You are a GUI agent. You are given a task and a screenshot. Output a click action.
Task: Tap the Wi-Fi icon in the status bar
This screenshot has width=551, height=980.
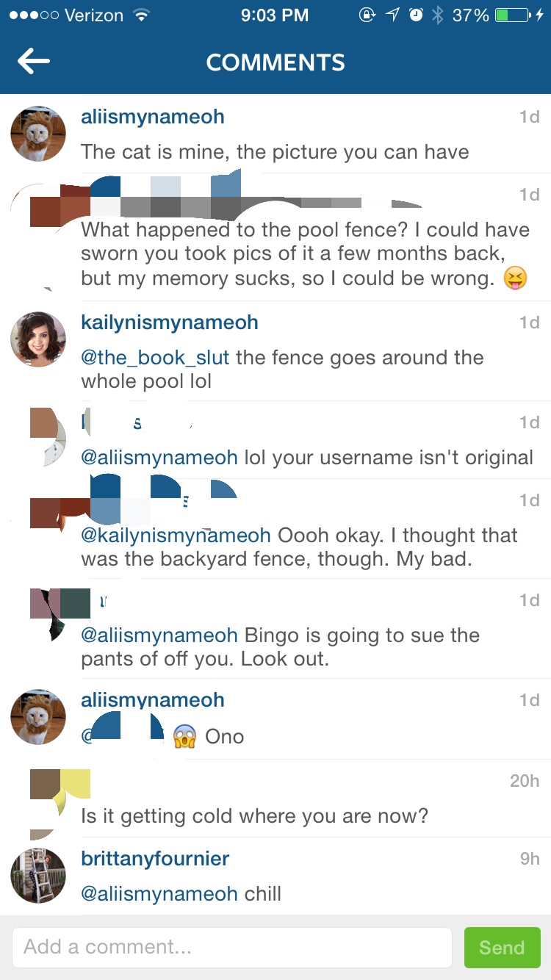click(140, 15)
